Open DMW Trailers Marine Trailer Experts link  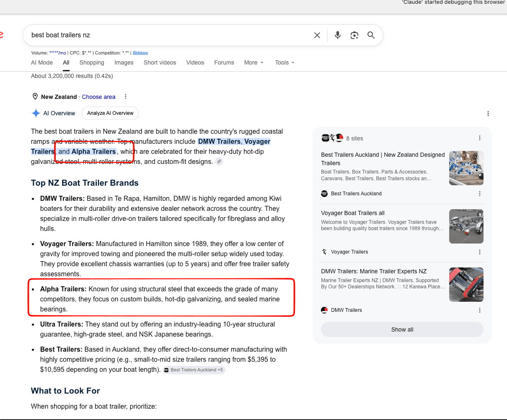coord(374,271)
